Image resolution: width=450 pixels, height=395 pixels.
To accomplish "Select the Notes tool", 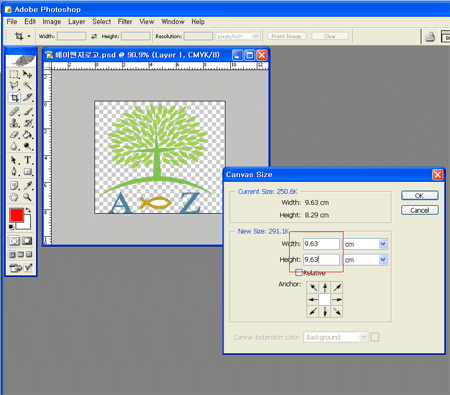I will 14,186.
